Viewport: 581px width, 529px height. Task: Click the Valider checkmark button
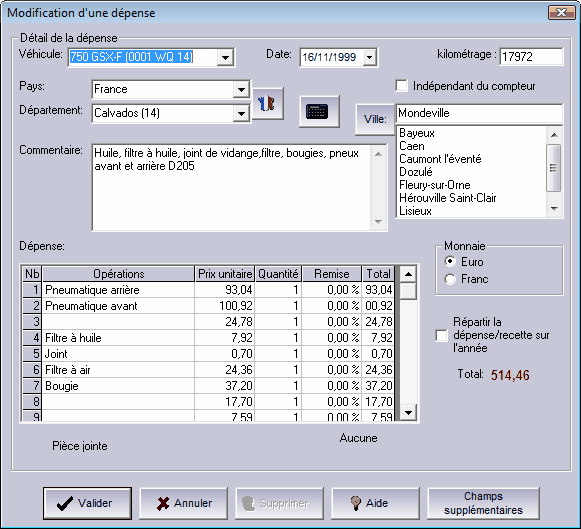pos(87,503)
